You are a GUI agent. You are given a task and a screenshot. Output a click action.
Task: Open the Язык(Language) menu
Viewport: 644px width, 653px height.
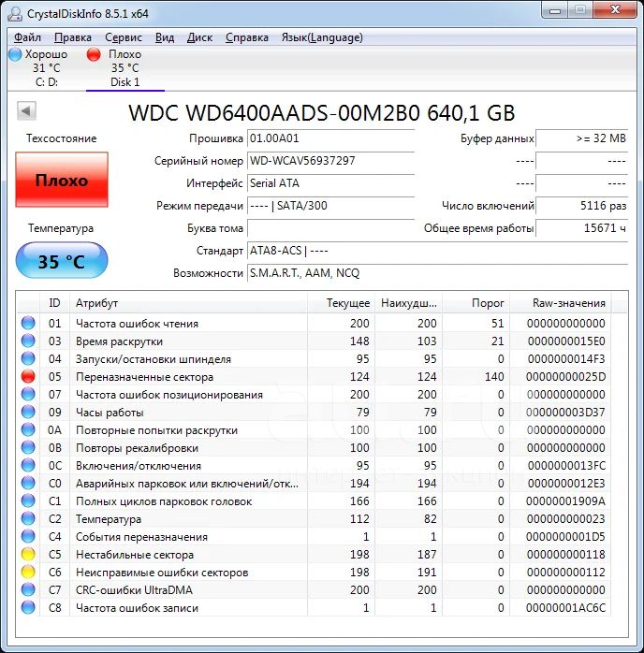[x=322, y=37]
